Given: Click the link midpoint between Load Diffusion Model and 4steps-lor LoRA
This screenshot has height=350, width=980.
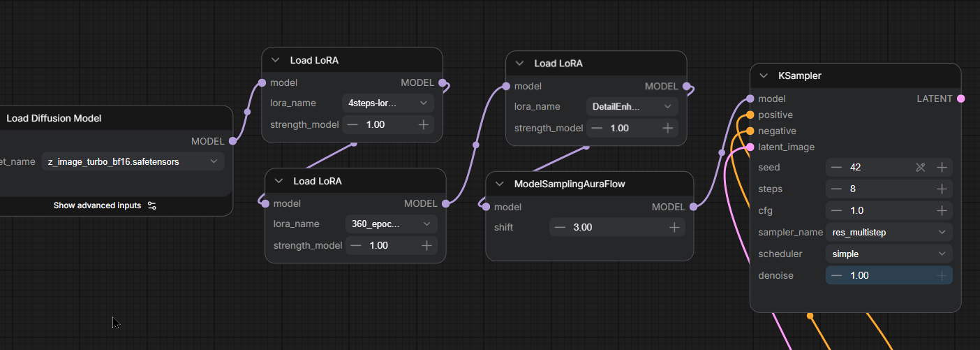Looking at the screenshot, I should tap(247, 111).
